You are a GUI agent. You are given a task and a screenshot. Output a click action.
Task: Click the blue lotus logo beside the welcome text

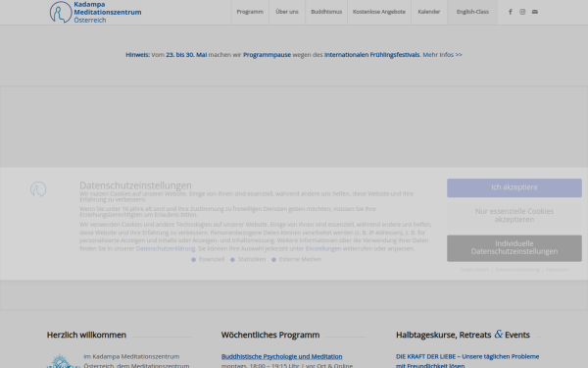[63, 361]
